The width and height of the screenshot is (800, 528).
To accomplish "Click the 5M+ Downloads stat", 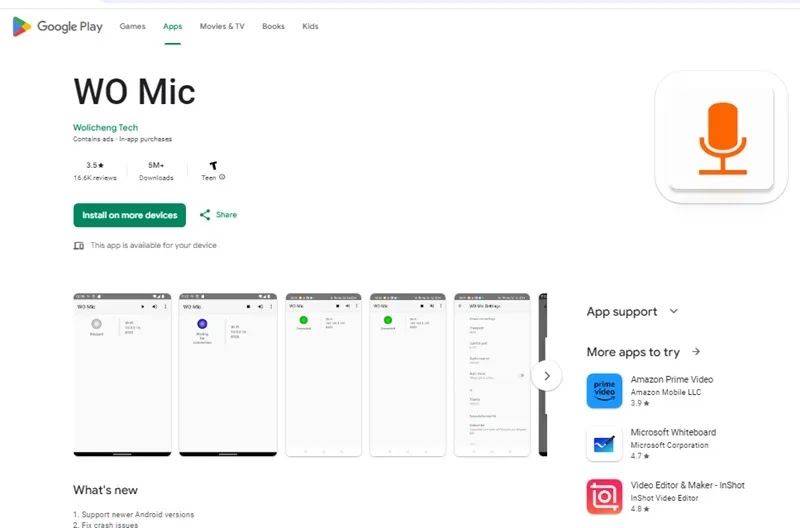I will (x=156, y=171).
